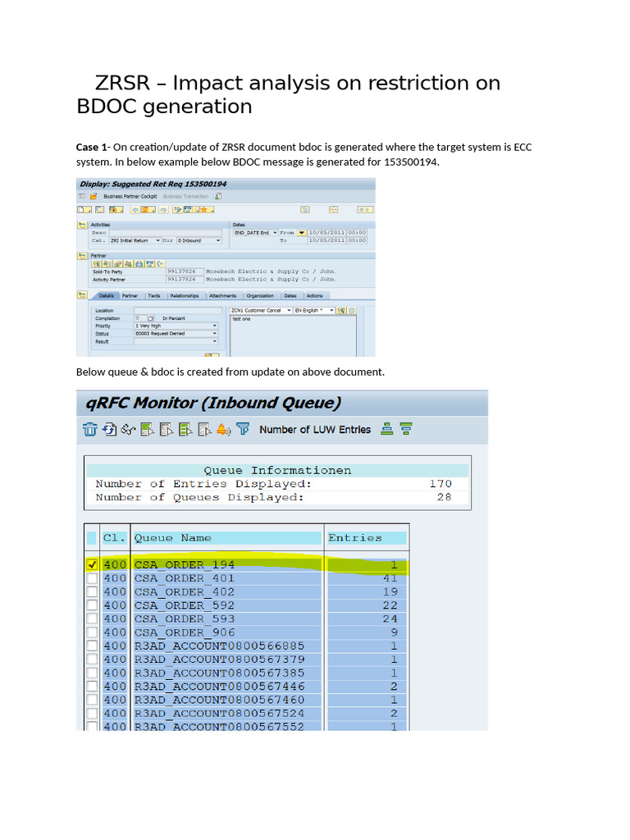Screen dimensions: 630x840
Task: Click the Sold-To Party number 99137826
Action: tap(185, 272)
